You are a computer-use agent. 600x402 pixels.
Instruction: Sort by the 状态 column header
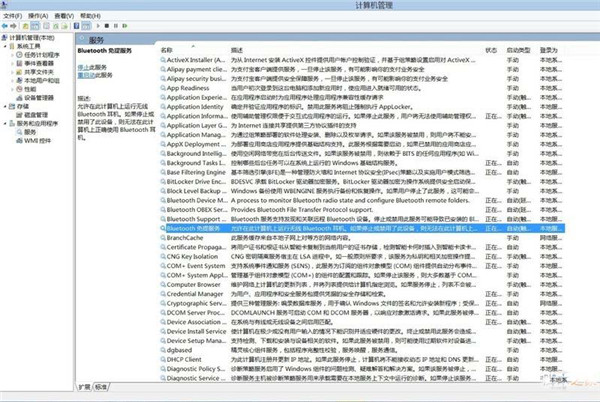[491, 50]
